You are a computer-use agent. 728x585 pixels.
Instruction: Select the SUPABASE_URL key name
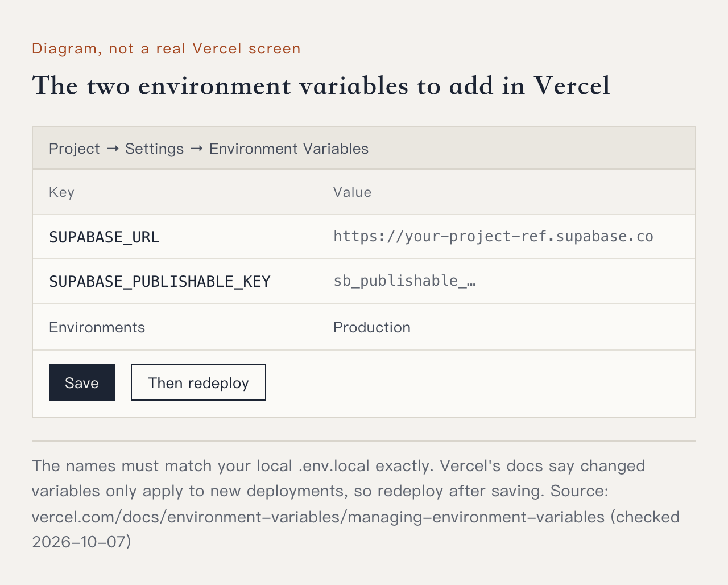(104, 237)
